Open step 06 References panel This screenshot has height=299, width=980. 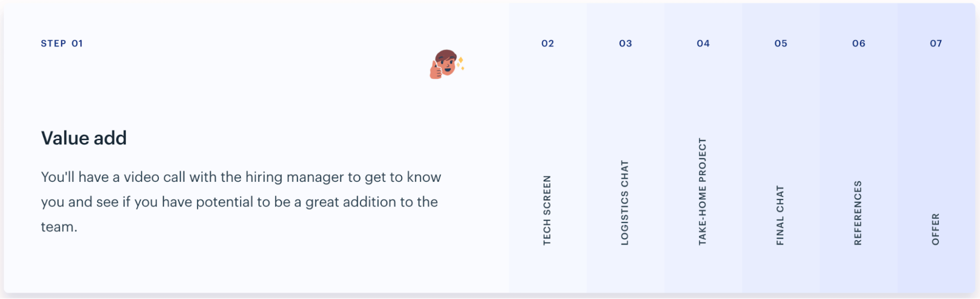coord(859,148)
